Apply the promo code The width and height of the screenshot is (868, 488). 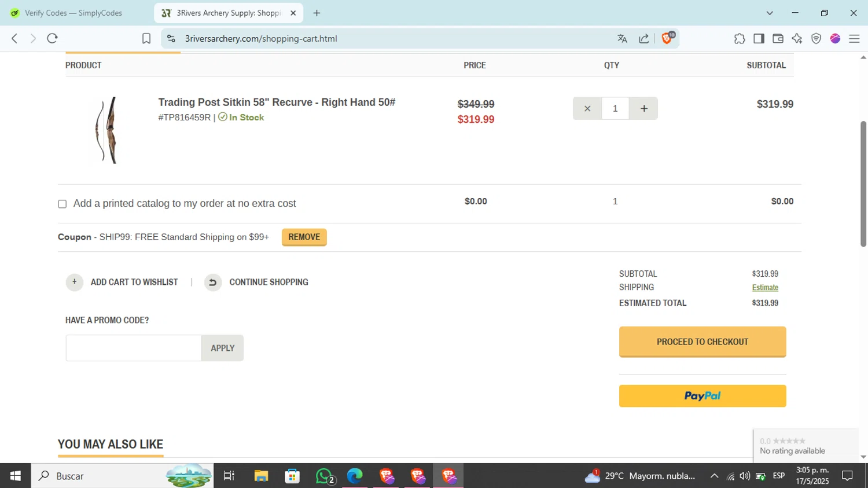pos(222,348)
